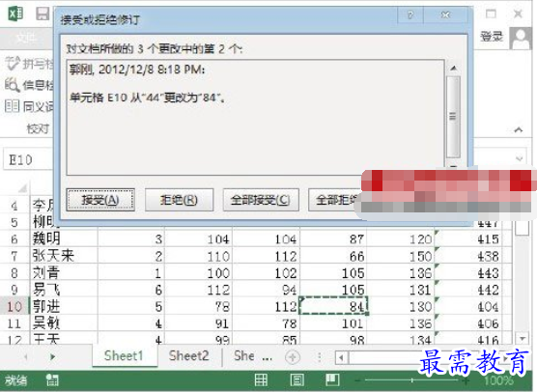This screenshot has width=537, height=392.
Task: Click the Spelling check icon
Action: click(x=13, y=64)
